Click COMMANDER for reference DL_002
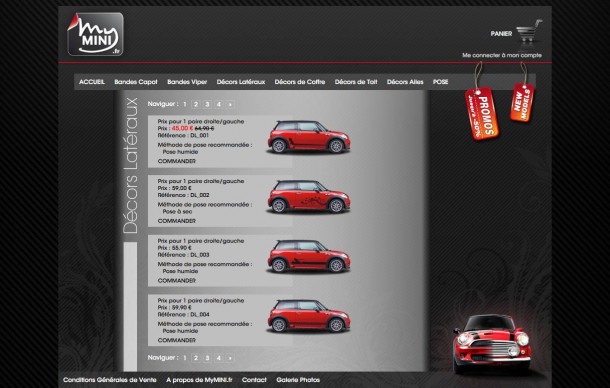The width and height of the screenshot is (610, 388). (x=177, y=221)
